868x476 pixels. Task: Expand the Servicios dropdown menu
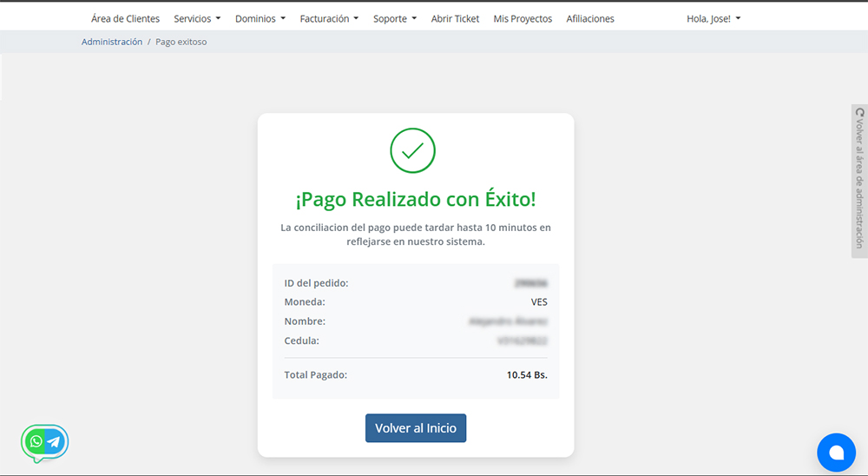click(x=197, y=19)
